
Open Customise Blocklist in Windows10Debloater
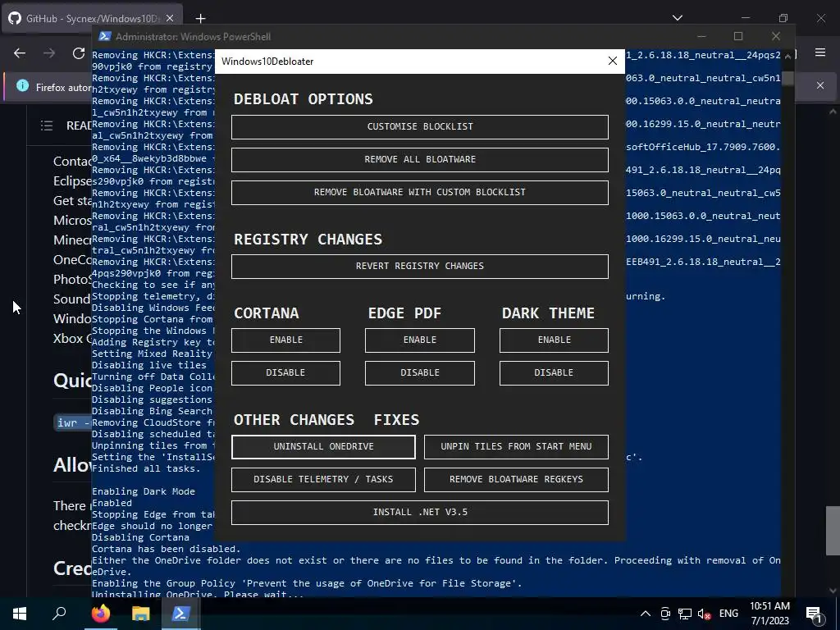click(x=419, y=127)
